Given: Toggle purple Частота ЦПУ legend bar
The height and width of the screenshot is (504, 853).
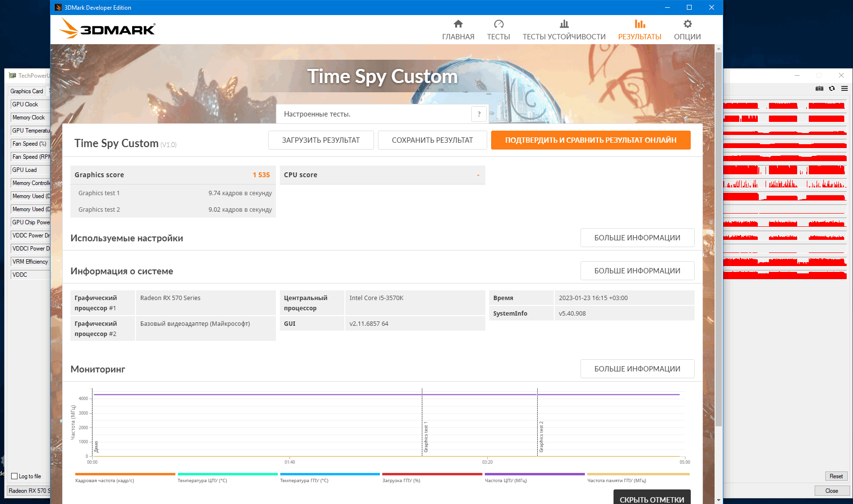Looking at the screenshot, I should coord(535,474).
